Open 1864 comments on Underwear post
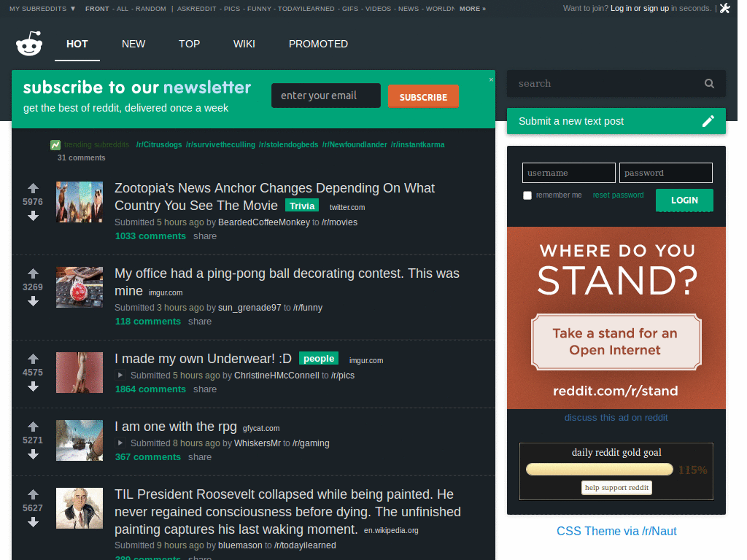This screenshot has height=560, width=747. coord(150,389)
